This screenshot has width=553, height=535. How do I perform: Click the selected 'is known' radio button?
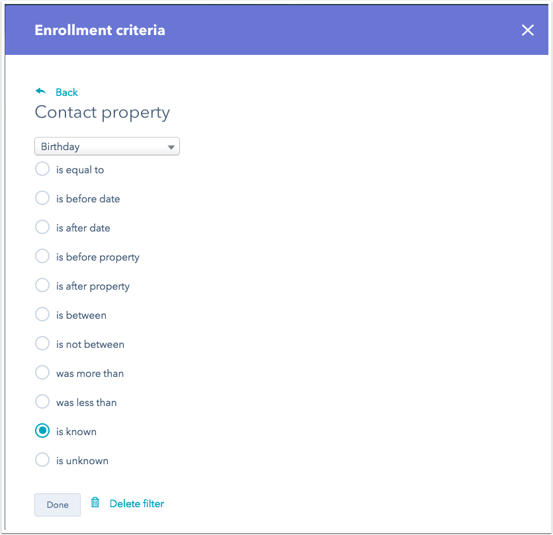coord(42,431)
